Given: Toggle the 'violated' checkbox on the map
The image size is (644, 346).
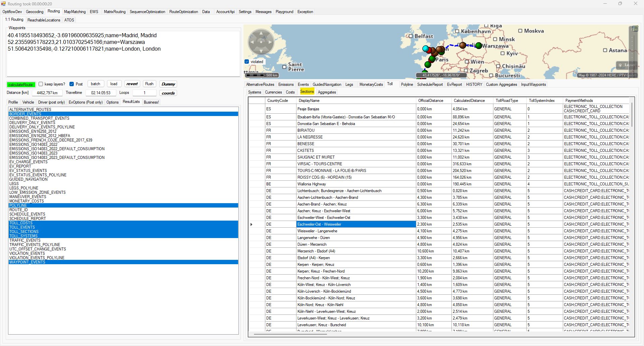Looking at the screenshot, I should [x=247, y=62].
